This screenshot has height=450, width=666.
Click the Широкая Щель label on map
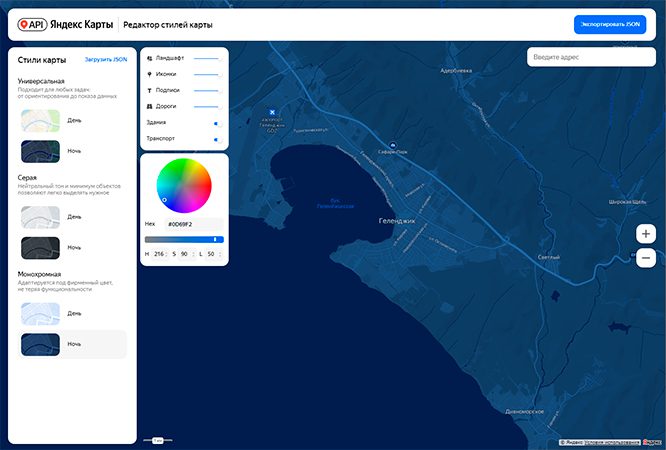[x=627, y=202]
